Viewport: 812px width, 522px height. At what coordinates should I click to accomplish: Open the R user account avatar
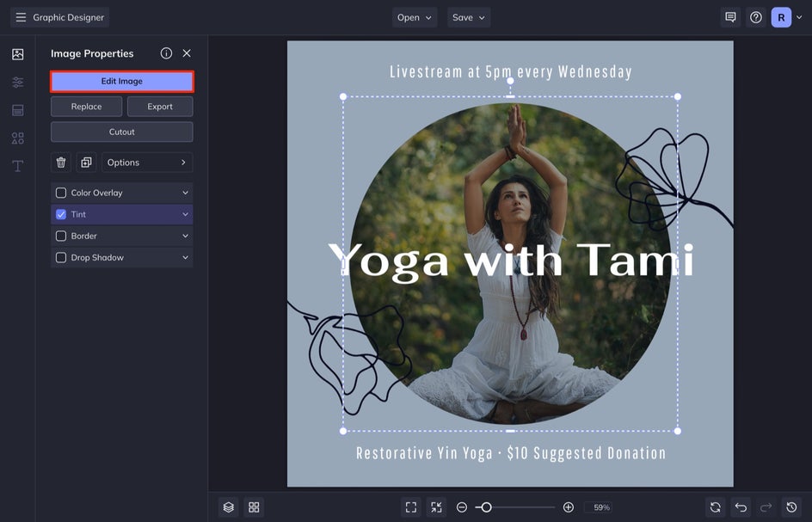coord(781,17)
